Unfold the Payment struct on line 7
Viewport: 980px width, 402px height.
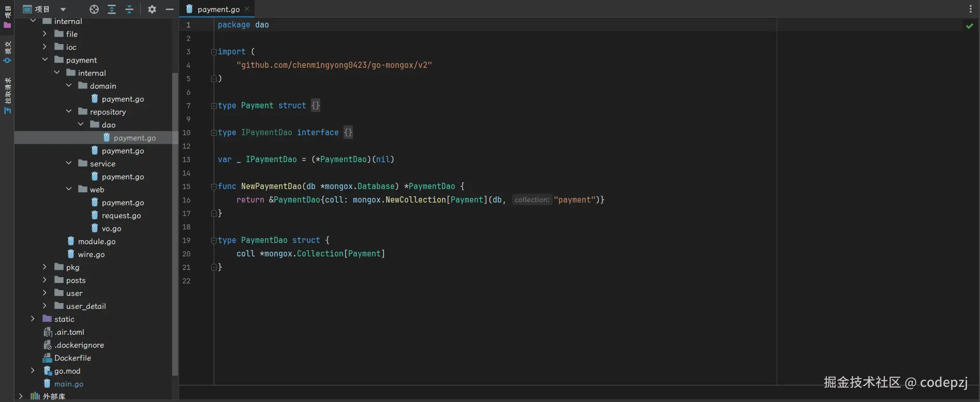[x=214, y=106]
